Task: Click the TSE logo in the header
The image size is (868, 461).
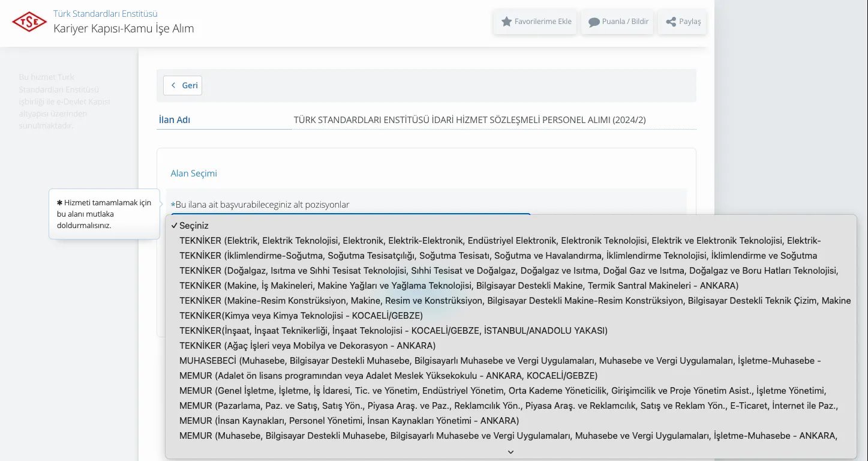Action: click(28, 22)
